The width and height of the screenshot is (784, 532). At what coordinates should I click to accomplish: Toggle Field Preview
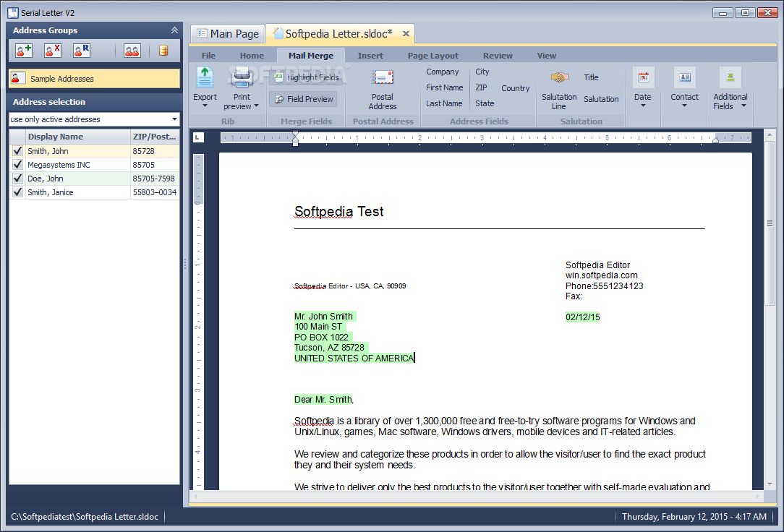click(303, 99)
